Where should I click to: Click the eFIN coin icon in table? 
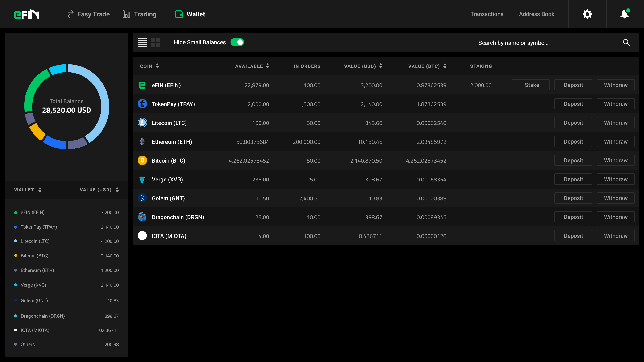point(142,85)
